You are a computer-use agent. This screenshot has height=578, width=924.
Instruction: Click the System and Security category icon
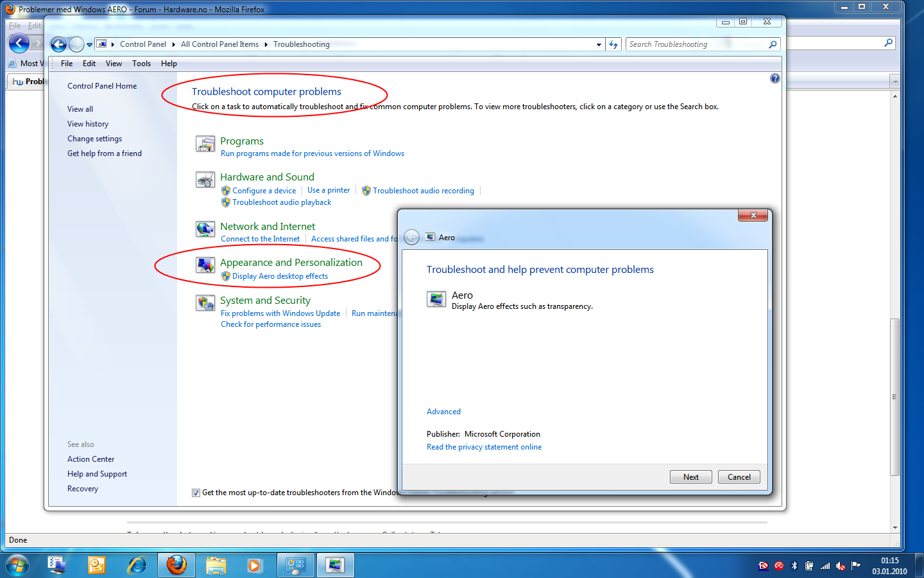click(205, 303)
